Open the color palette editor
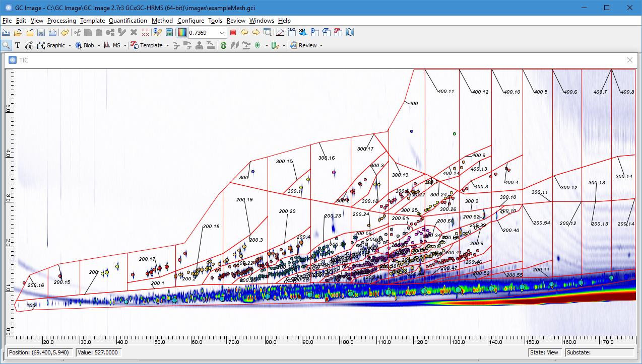 [182, 32]
